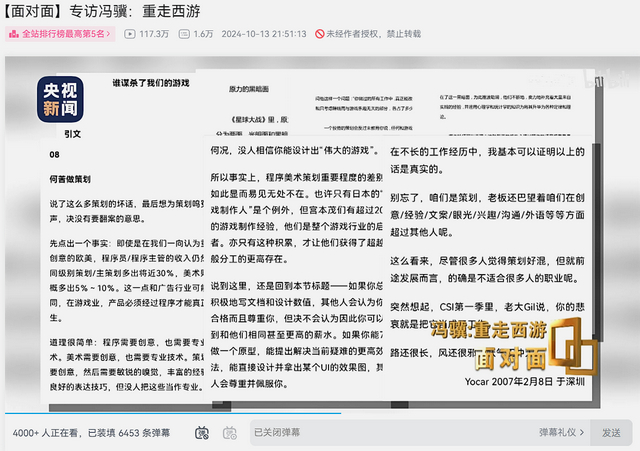Open 弹幕礼仪 etiquette link
Screen dimensions: 640x451
pyautogui.click(x=561, y=432)
